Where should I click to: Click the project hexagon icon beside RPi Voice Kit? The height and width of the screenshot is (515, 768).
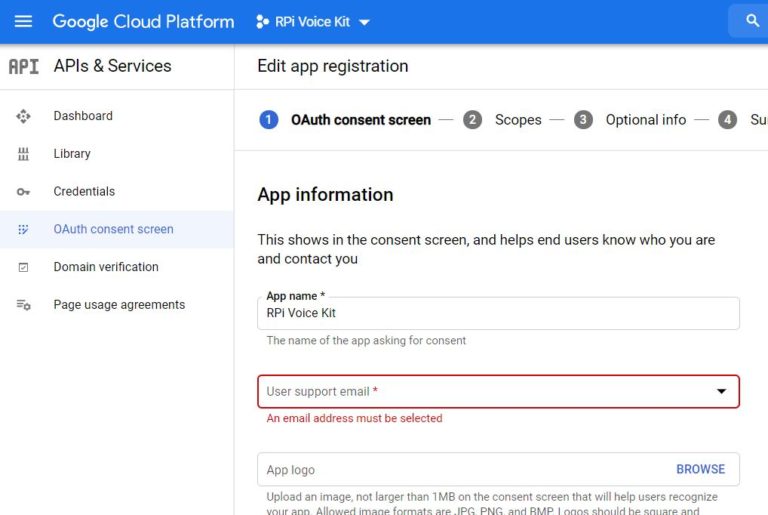point(263,22)
